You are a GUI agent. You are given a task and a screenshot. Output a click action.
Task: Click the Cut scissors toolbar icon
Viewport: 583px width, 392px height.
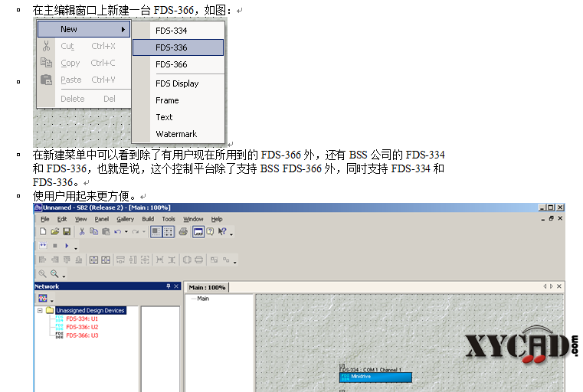pos(82,231)
